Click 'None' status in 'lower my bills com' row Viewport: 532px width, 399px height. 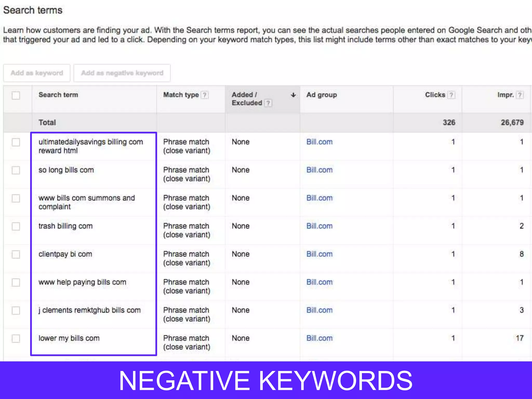point(241,338)
